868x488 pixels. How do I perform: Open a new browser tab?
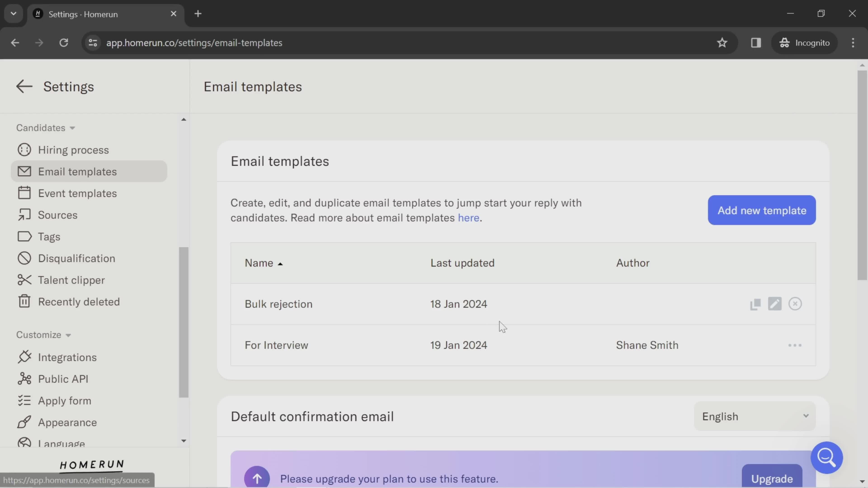point(198,14)
